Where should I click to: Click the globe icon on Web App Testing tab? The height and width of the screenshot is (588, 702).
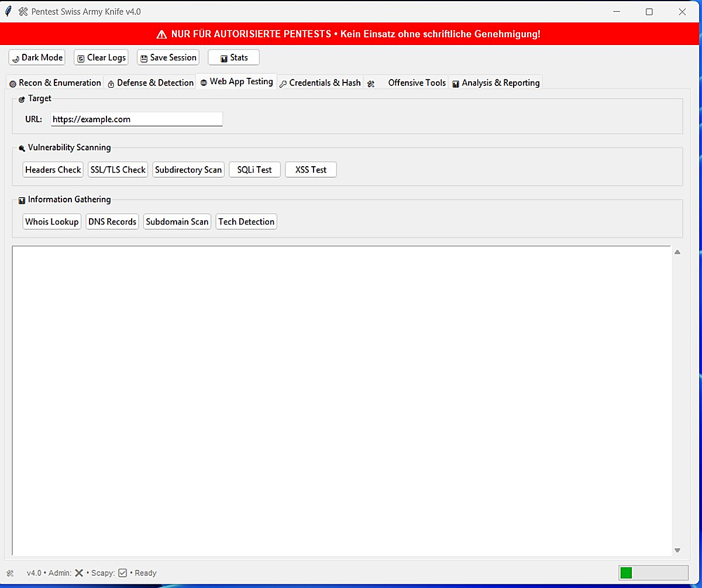click(204, 82)
